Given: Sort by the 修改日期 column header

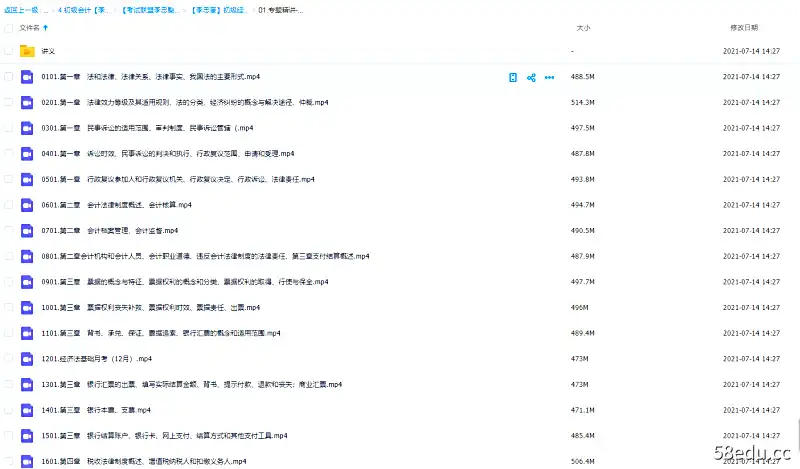Looking at the screenshot, I should pos(744,28).
